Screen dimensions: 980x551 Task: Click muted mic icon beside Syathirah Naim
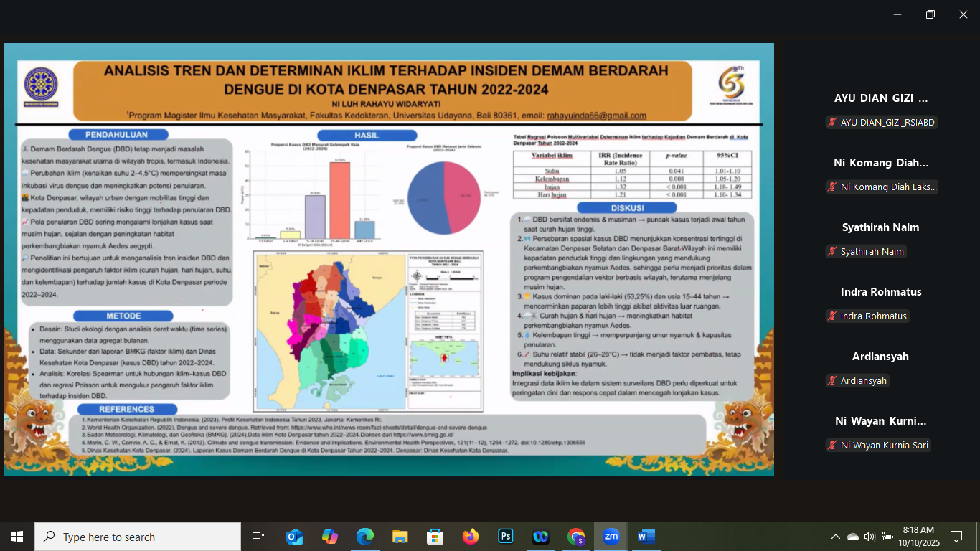coord(832,252)
